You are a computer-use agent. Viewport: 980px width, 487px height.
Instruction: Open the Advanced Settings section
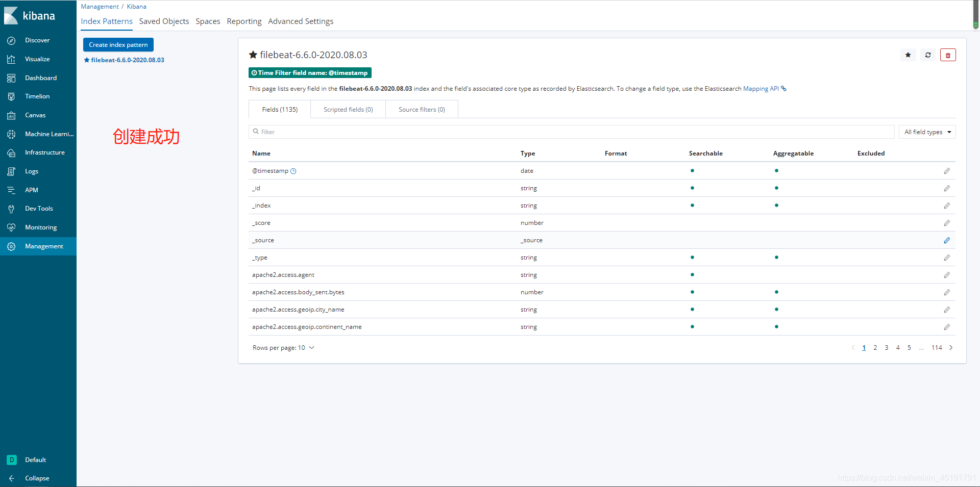click(x=301, y=21)
